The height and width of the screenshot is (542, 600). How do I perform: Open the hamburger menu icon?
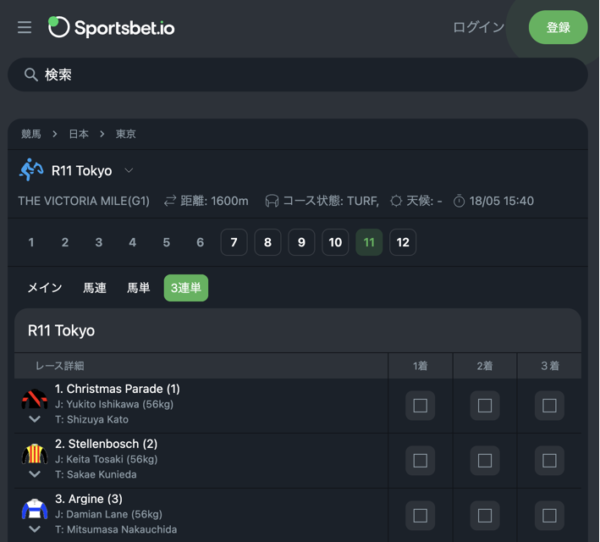click(x=24, y=28)
